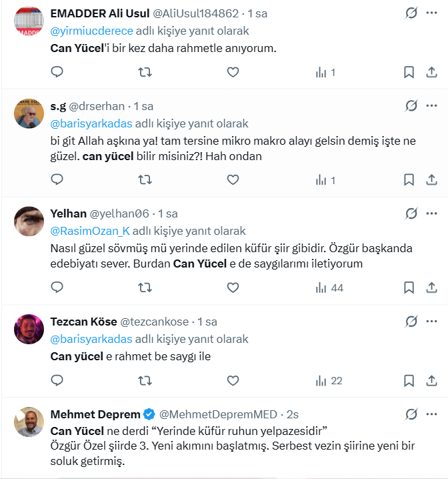Like Yelhan's tweet
This screenshot has width=448, height=479.
[x=232, y=288]
